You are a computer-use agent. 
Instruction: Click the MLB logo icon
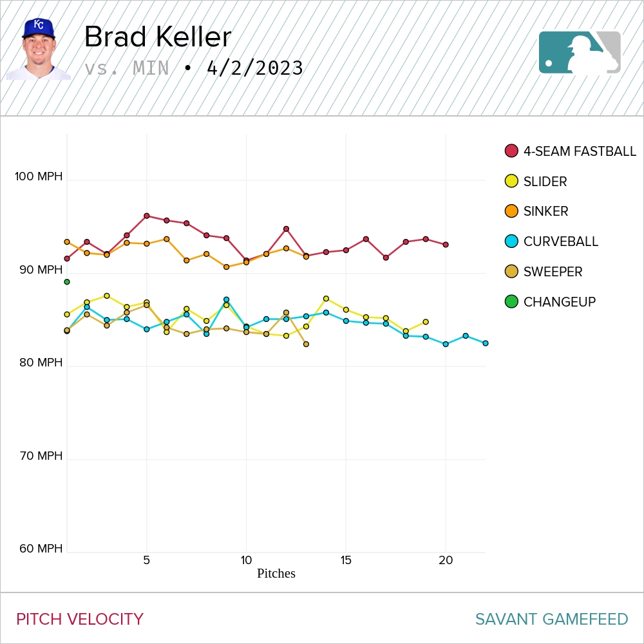click(580, 52)
